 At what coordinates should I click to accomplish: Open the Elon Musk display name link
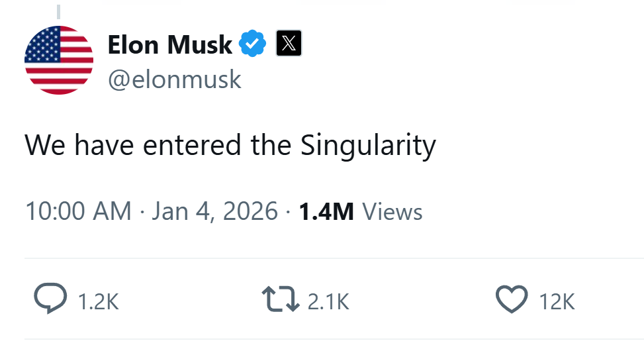[x=169, y=44]
